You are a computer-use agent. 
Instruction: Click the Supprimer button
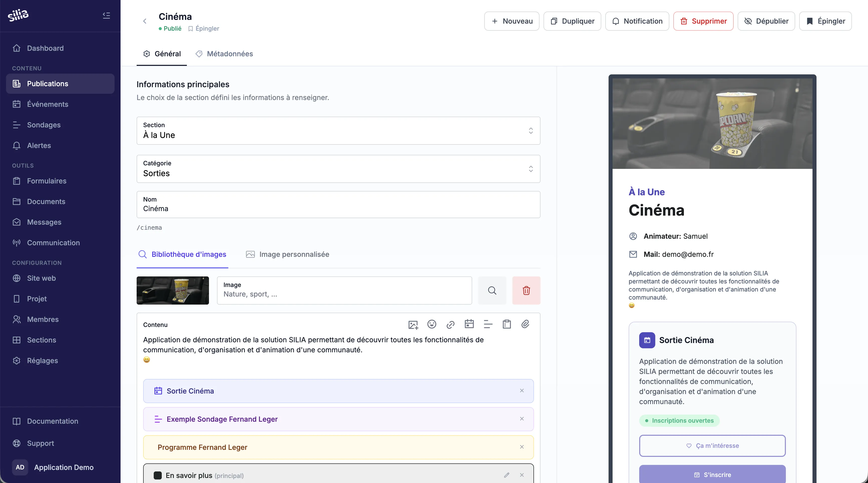(703, 21)
